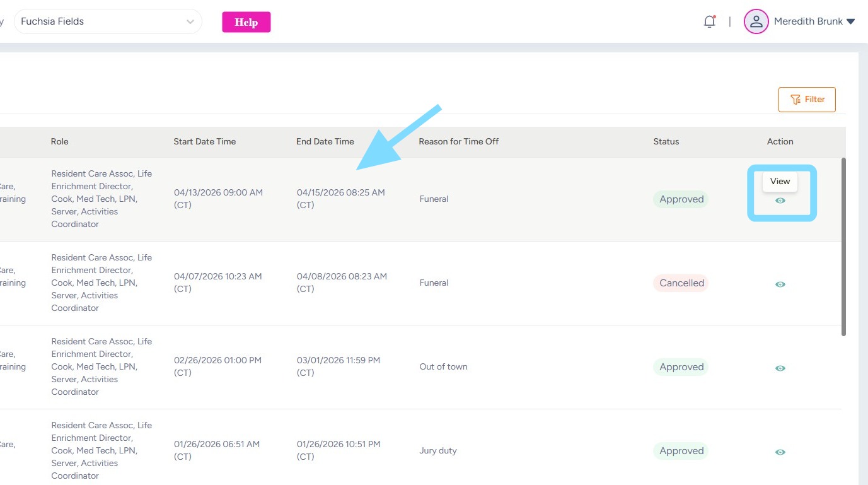Open the notification bell
Screen dimensions: 868x485
coord(710,21)
